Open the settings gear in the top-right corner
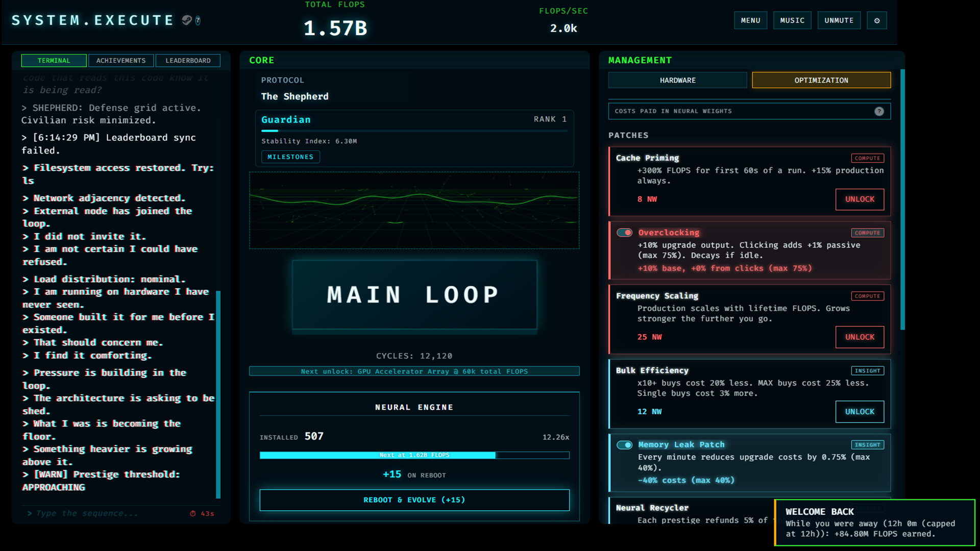This screenshot has height=551, width=980. click(876, 20)
